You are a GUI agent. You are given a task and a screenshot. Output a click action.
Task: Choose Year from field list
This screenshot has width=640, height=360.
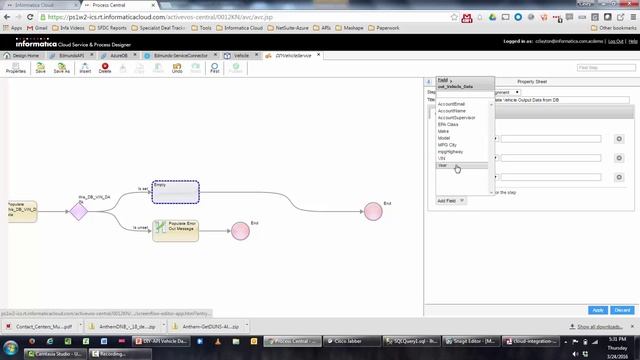462,165
